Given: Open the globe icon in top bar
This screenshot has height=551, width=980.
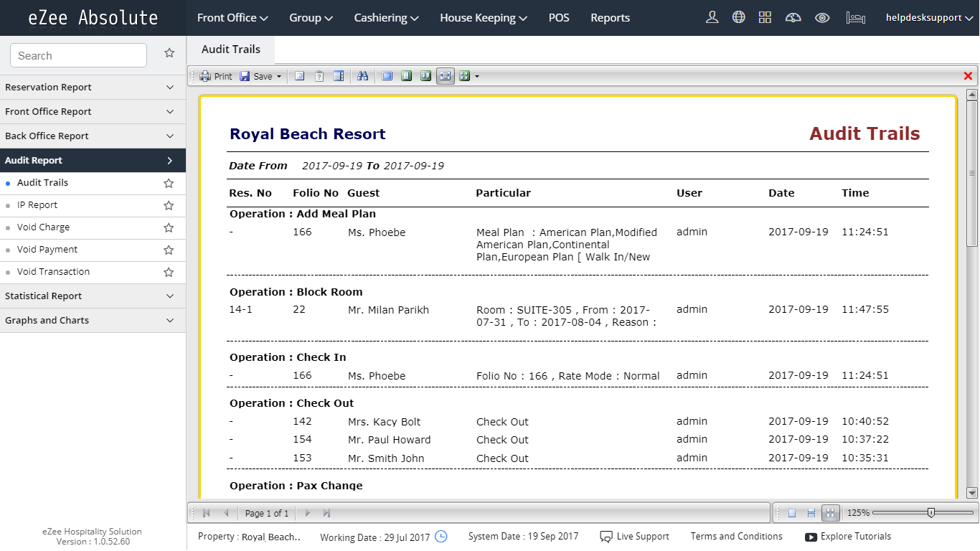Looking at the screenshot, I should (738, 17).
